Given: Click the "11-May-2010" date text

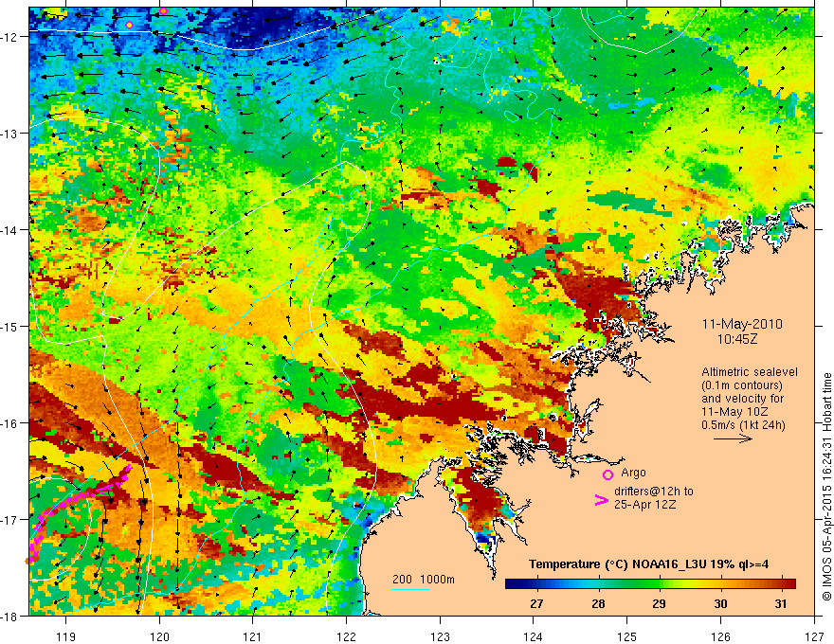Looking at the screenshot, I should pyautogui.click(x=742, y=324).
